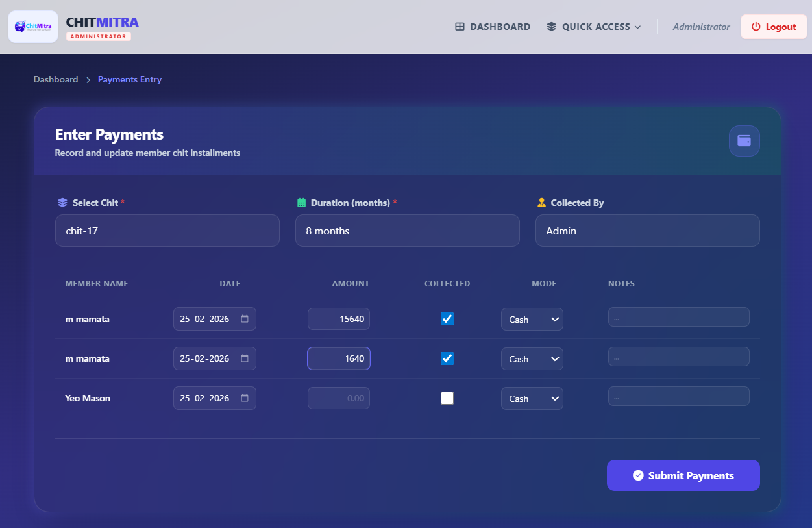Uncheck Collected for first m mamata row
Viewport: 812px width, 528px height.
pyautogui.click(x=447, y=319)
